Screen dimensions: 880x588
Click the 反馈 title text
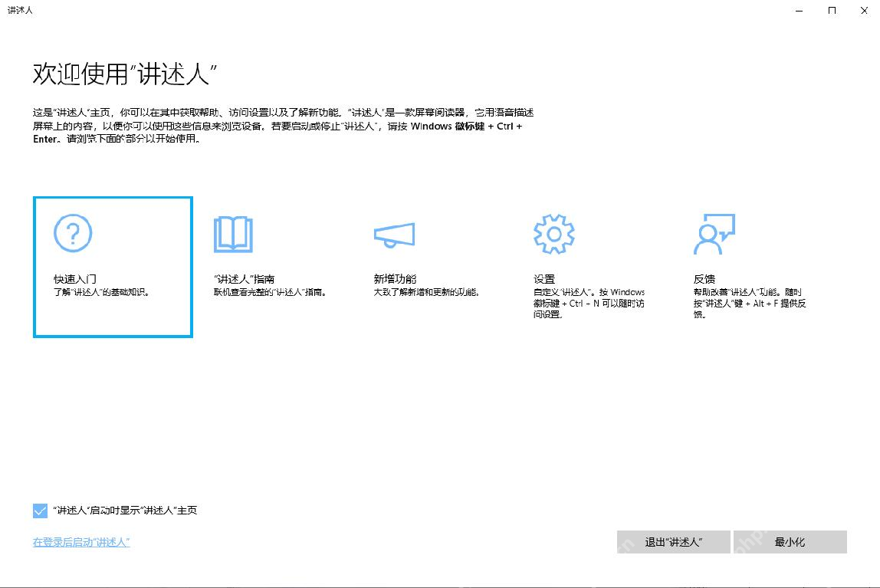[x=704, y=279]
